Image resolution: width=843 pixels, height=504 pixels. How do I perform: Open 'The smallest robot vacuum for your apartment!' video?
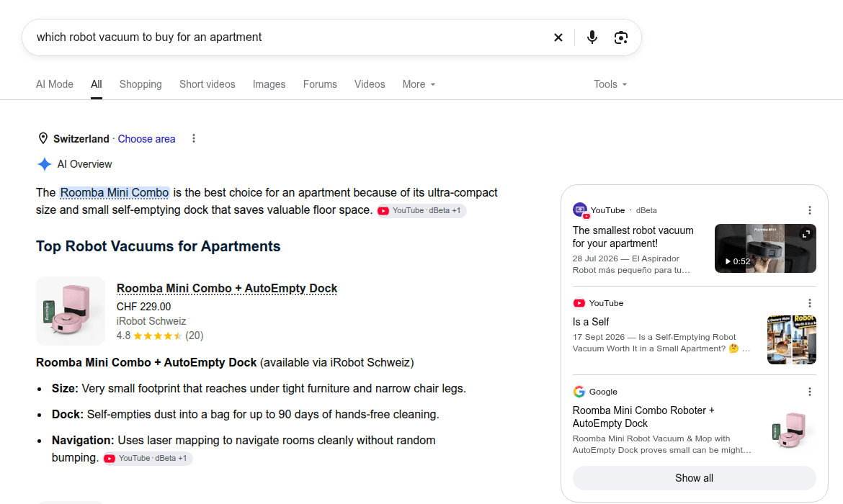633,237
